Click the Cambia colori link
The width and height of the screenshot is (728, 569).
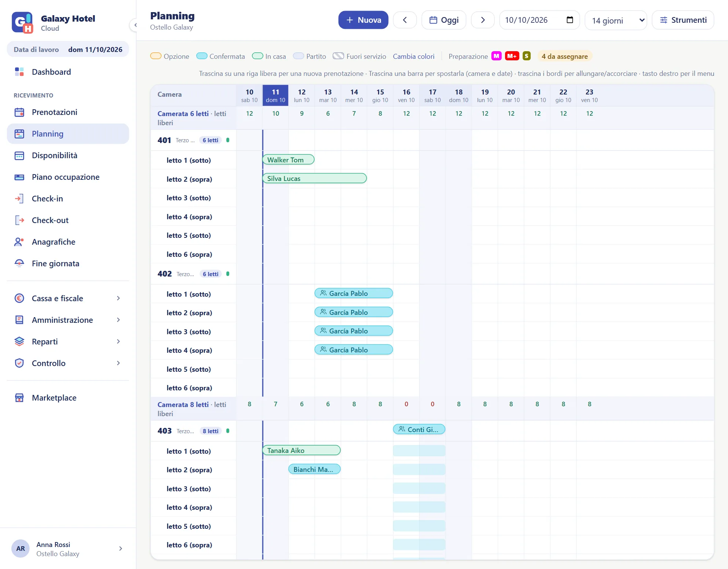click(x=413, y=56)
